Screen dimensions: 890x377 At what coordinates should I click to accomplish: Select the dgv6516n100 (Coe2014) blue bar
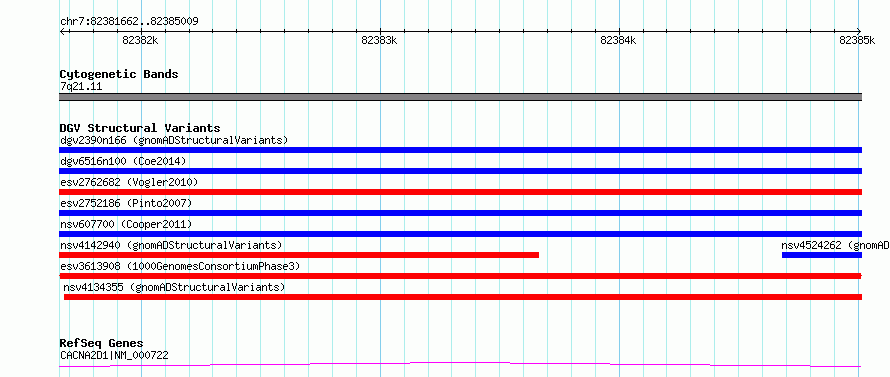460,171
